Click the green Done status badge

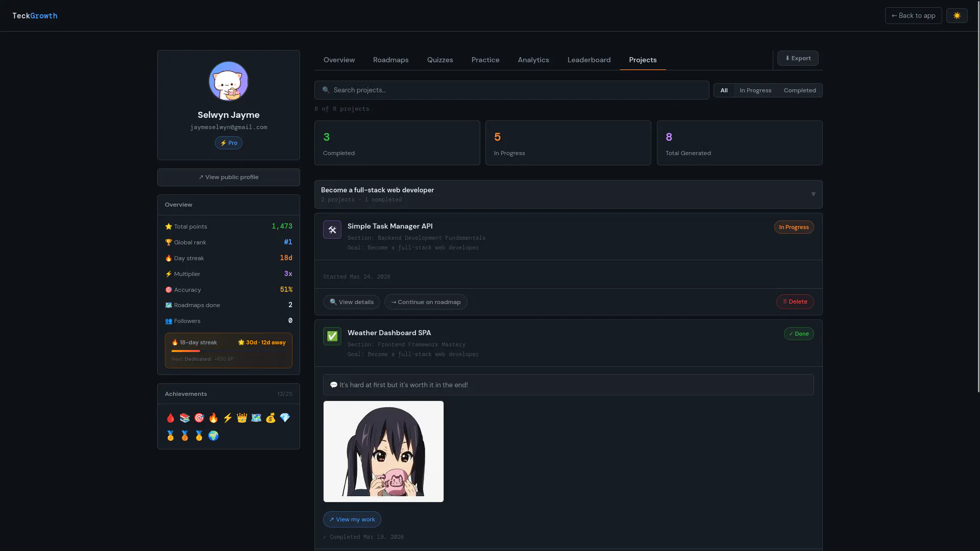tap(799, 334)
